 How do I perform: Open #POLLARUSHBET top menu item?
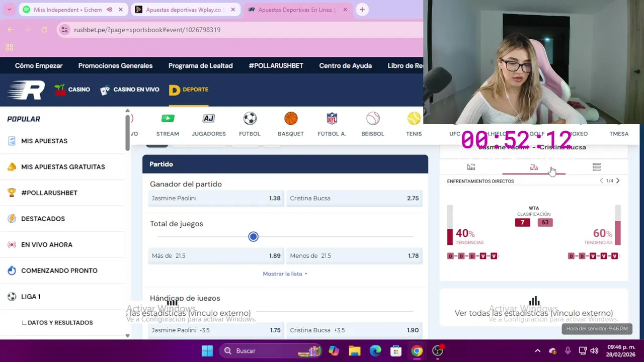tap(276, 66)
